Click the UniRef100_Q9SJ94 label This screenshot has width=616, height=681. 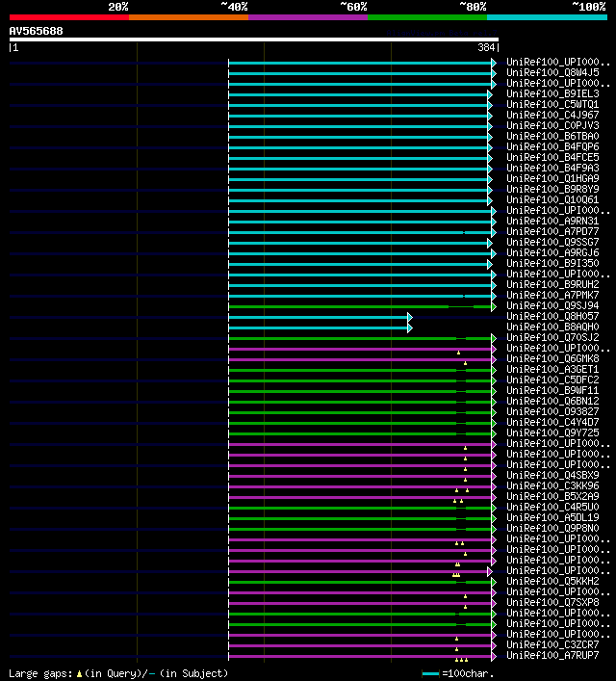552,305
